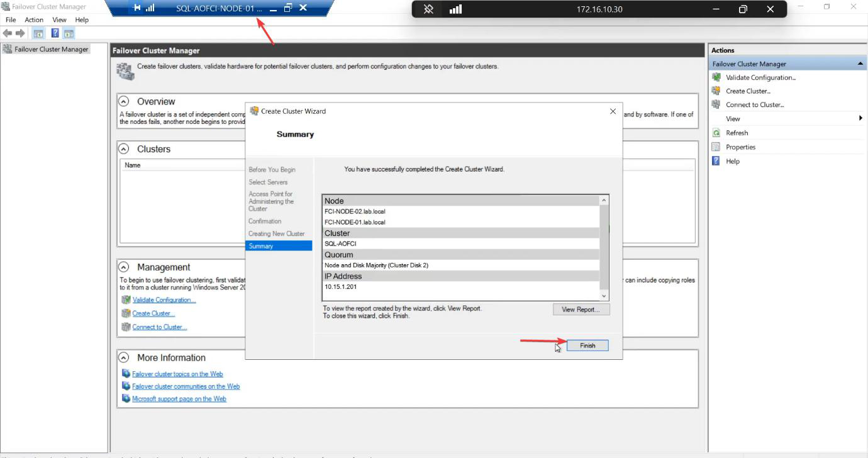The image size is (868, 458).
Task: Click the signal bars on SQL-AOFCI-NODE-01 bar
Action: (x=150, y=8)
